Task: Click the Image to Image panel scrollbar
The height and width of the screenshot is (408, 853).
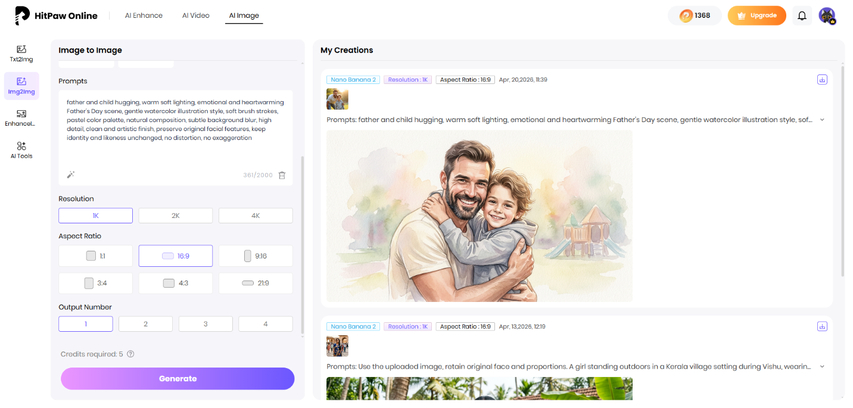Action: click(x=303, y=245)
